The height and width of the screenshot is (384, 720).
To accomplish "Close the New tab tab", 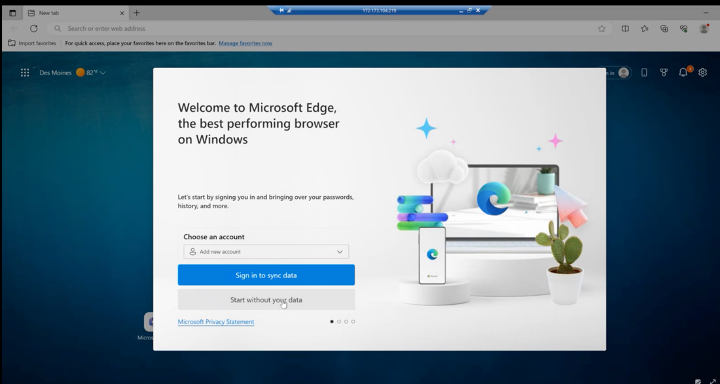I will point(122,13).
